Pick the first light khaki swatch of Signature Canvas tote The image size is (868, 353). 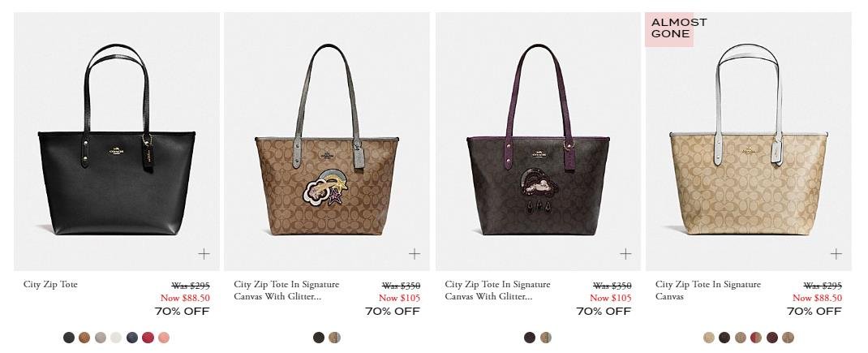click(708, 338)
